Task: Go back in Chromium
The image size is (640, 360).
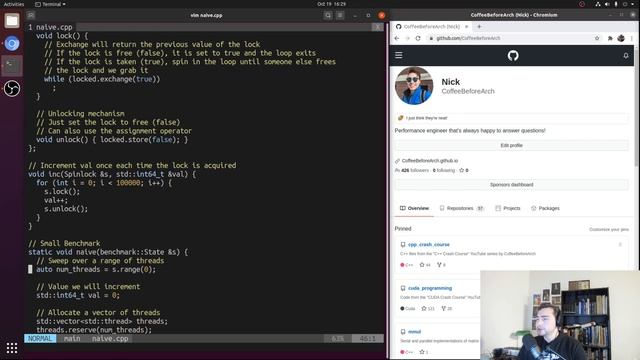Action: pyautogui.click(x=397, y=38)
